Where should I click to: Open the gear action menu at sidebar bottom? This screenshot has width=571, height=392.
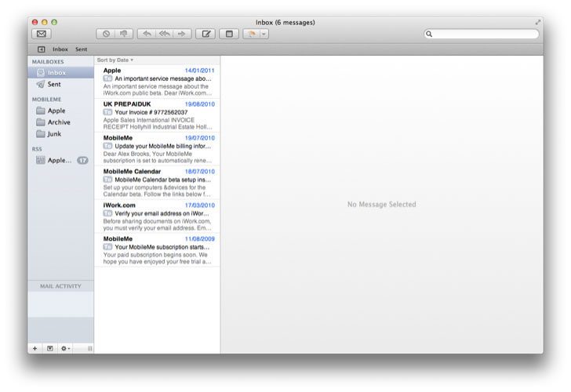[x=65, y=348]
